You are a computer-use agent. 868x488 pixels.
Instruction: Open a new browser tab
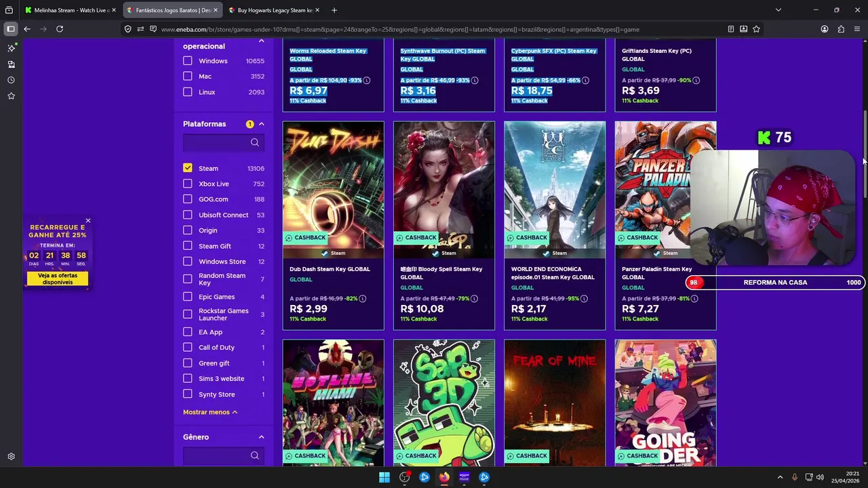click(334, 10)
